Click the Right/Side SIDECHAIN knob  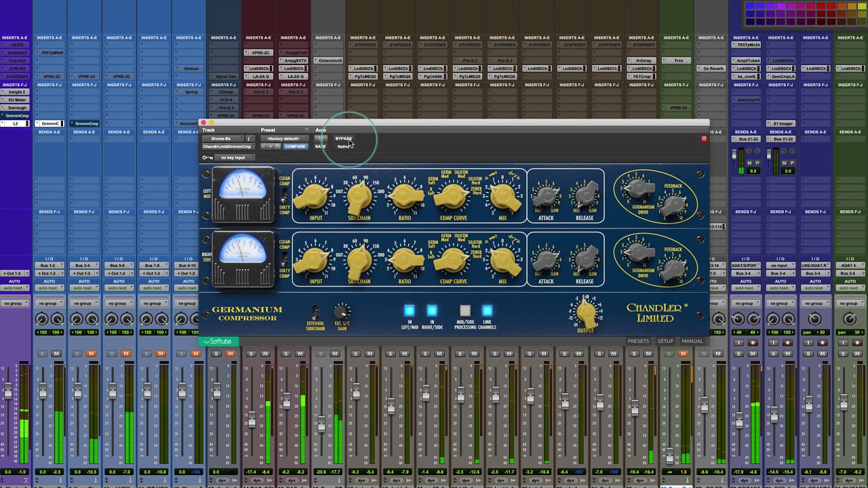tap(359, 260)
